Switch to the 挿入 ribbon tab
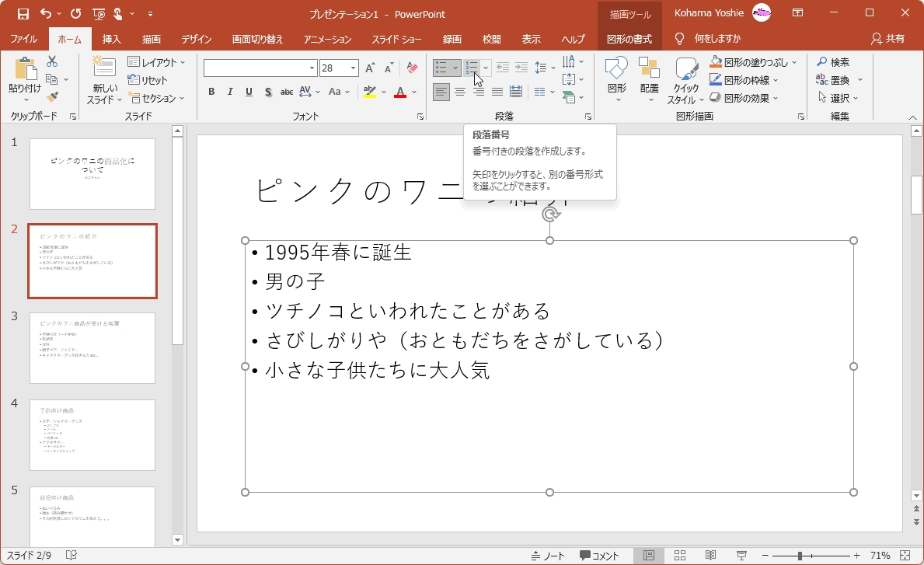The image size is (924, 565). (x=111, y=38)
